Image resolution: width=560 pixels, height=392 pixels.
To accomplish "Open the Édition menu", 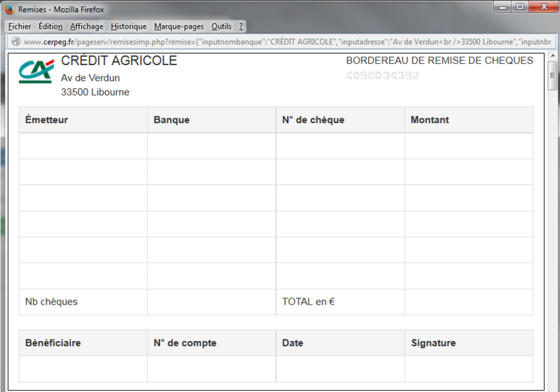I will coord(50,27).
